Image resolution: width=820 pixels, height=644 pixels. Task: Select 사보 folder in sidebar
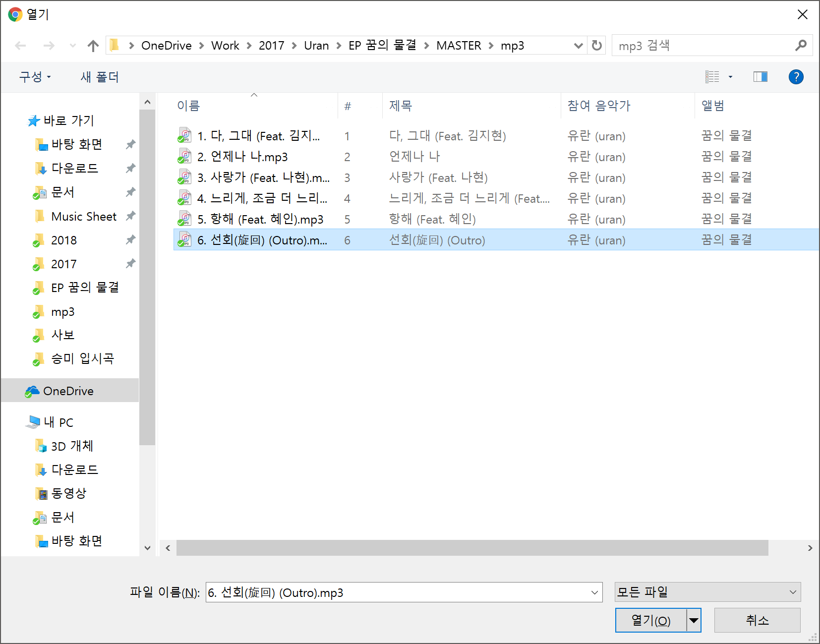pos(63,335)
